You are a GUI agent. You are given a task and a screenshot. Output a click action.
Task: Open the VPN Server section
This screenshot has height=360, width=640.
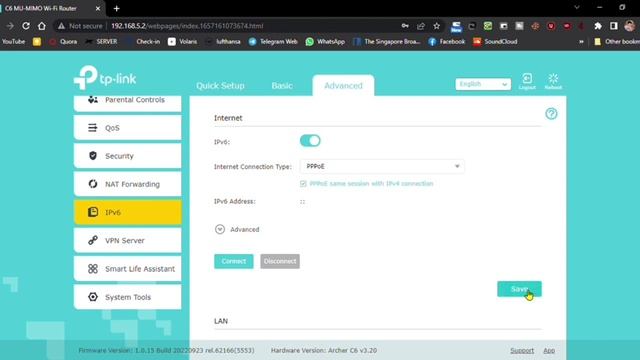pyautogui.click(x=127, y=240)
